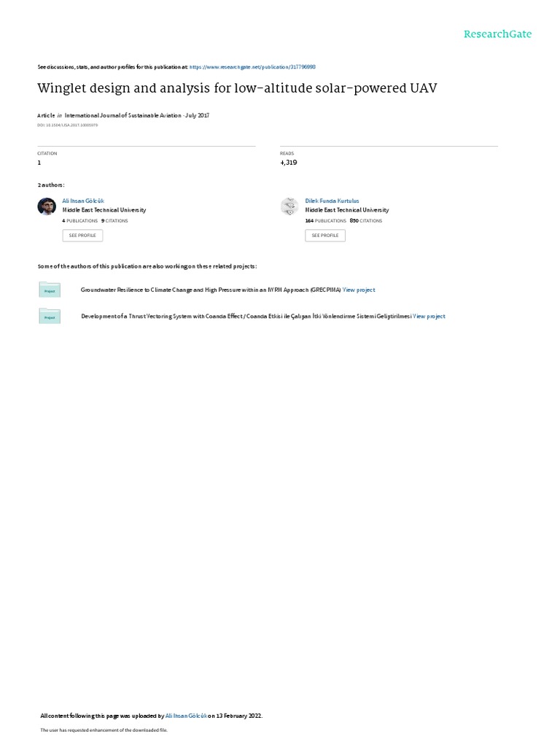Image resolution: width=560 pixels, height=747 pixels.
Task: Click the Groundwater Resilience project folder icon
Action: pos(50,290)
